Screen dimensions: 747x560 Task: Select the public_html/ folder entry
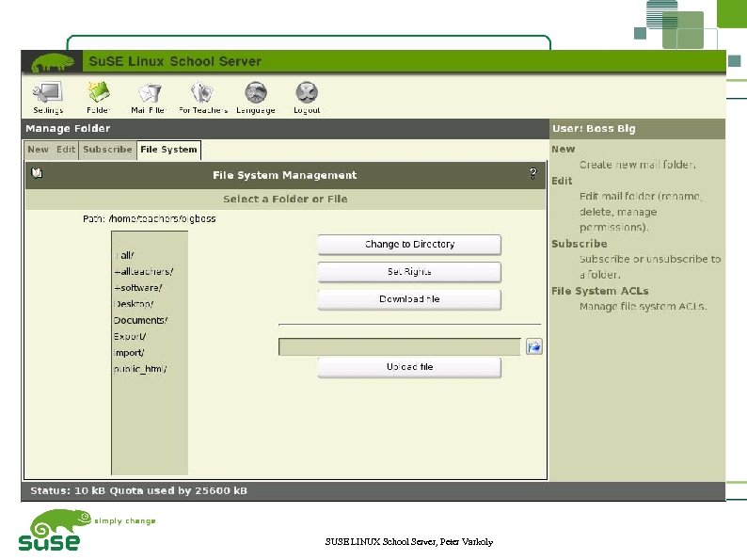point(140,369)
